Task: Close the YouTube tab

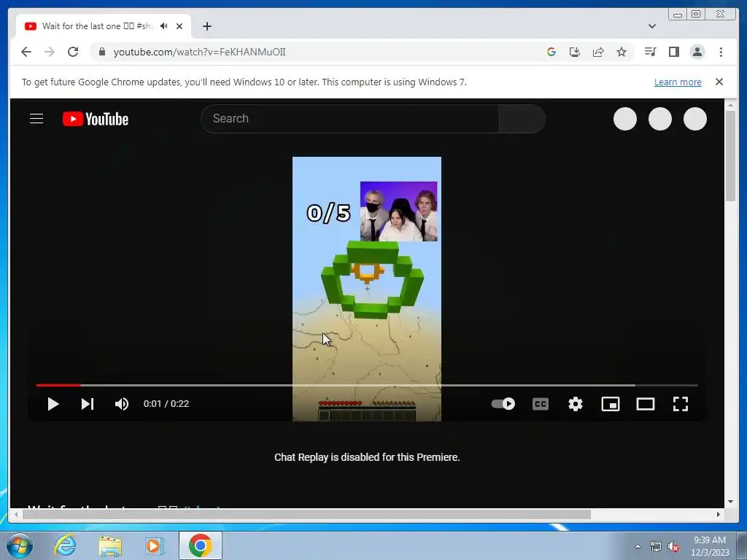Action: point(179,26)
